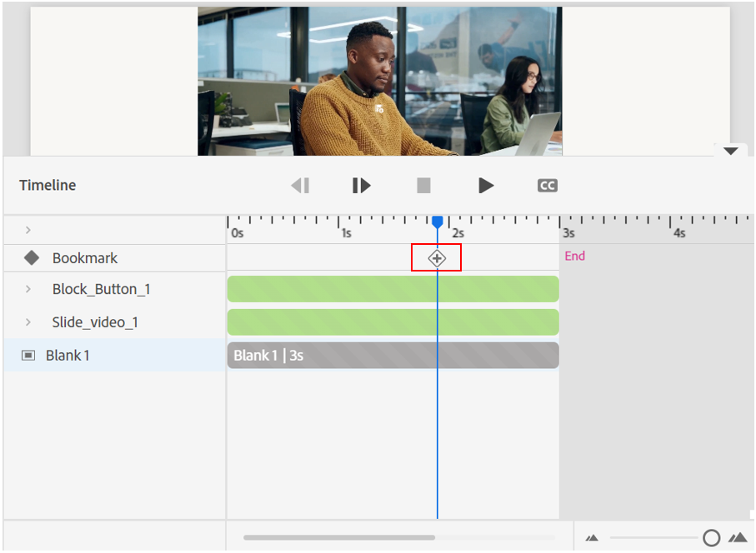The image size is (756, 553).
Task: Click the horizontal timeline scrollbar
Action: [x=339, y=538]
